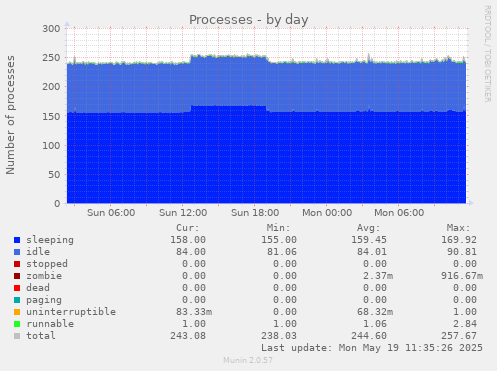Click the 'Max:' column header
Viewport: 497px width, 371px height.
[458, 228]
